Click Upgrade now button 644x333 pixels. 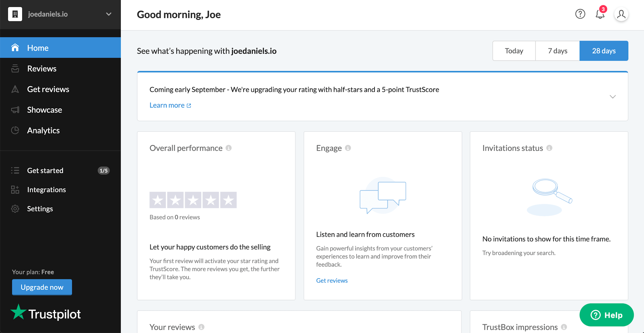(42, 287)
